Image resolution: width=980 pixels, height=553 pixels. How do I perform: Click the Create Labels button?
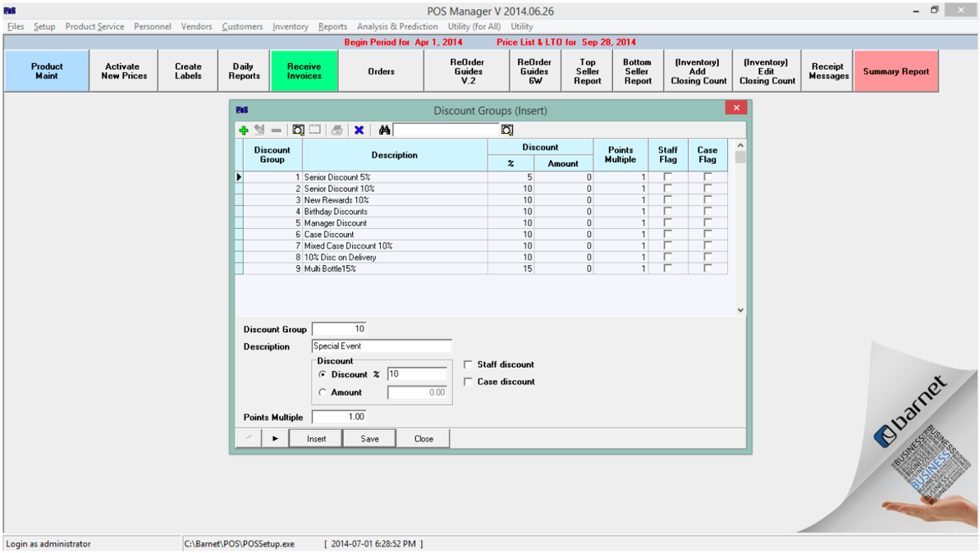188,71
